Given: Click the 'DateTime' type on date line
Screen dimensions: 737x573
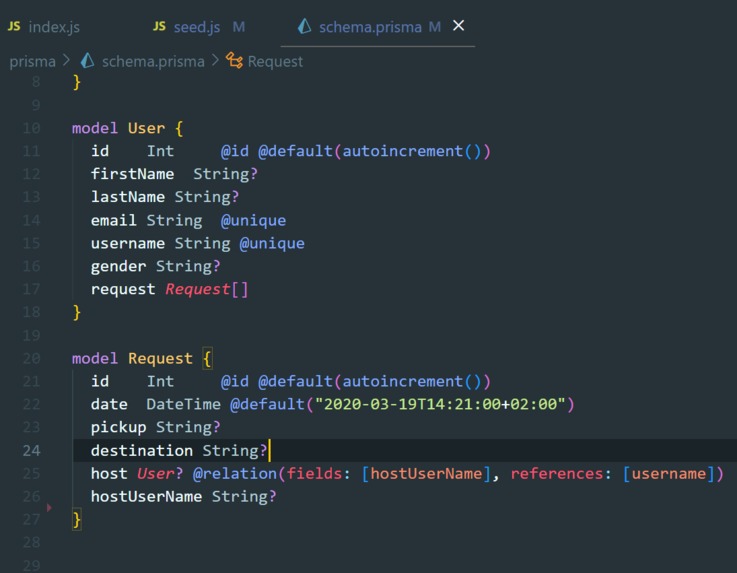Looking at the screenshot, I should click(x=183, y=404).
